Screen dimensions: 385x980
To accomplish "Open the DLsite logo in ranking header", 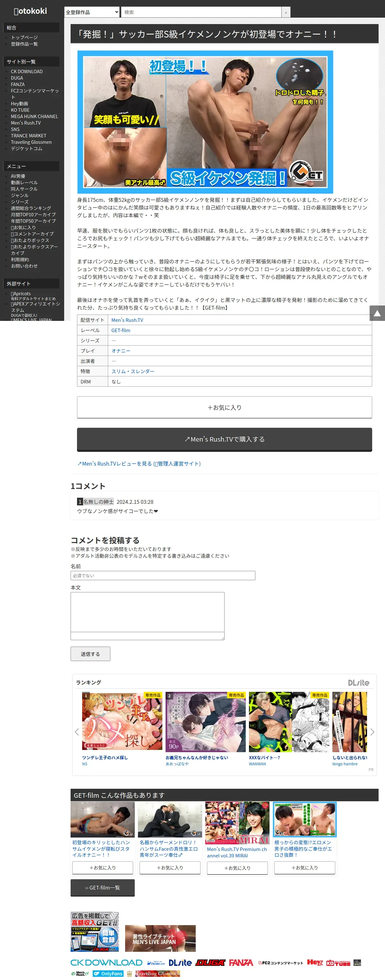I will coord(358,683).
